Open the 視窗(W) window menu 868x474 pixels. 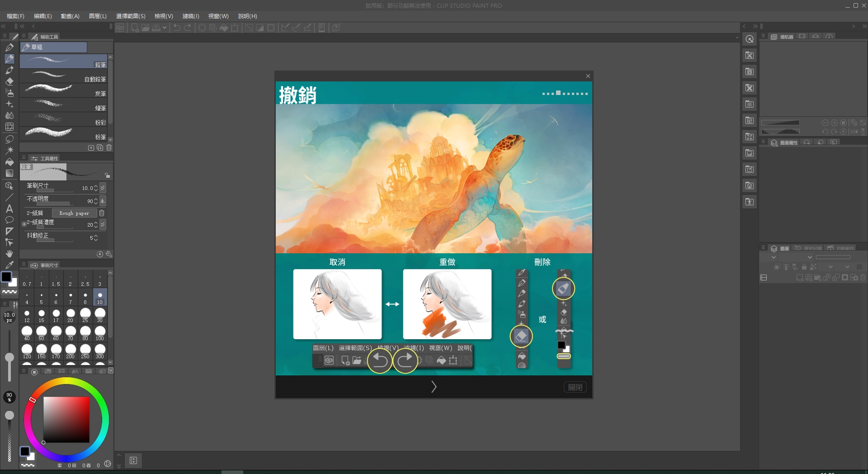tap(218, 16)
